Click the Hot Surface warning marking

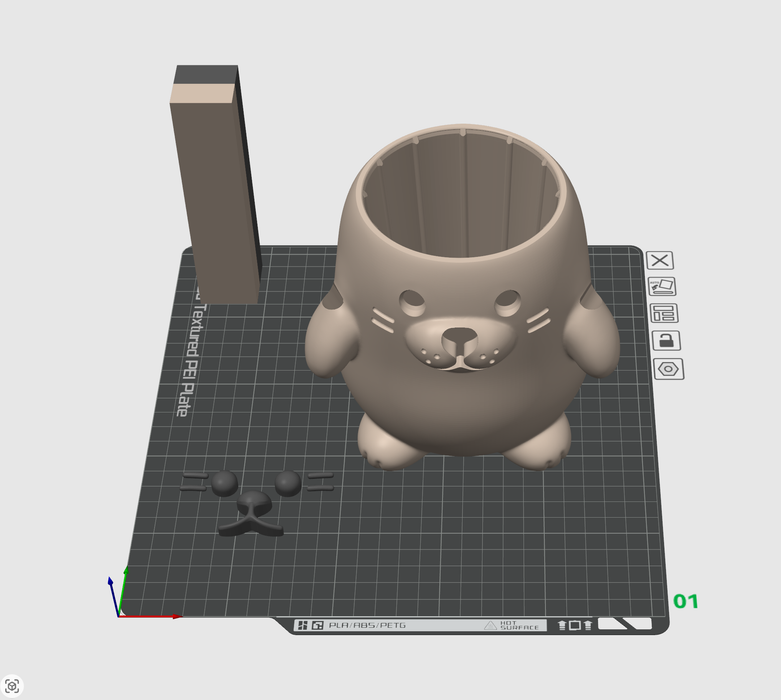(x=513, y=626)
